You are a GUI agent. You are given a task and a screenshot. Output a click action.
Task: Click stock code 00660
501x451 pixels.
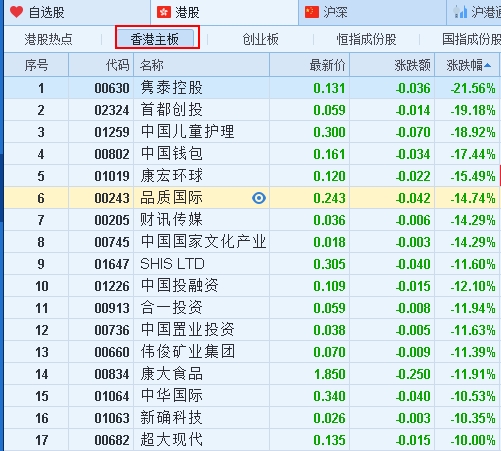click(112, 352)
